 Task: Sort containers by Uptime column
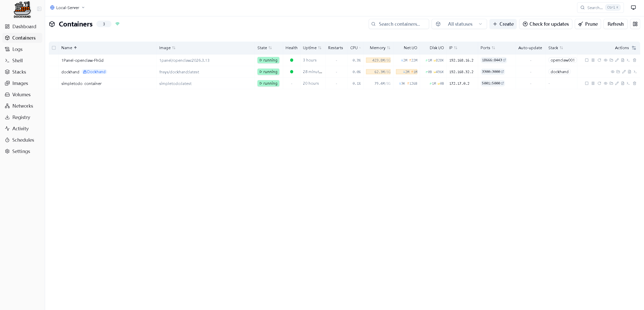312,48
